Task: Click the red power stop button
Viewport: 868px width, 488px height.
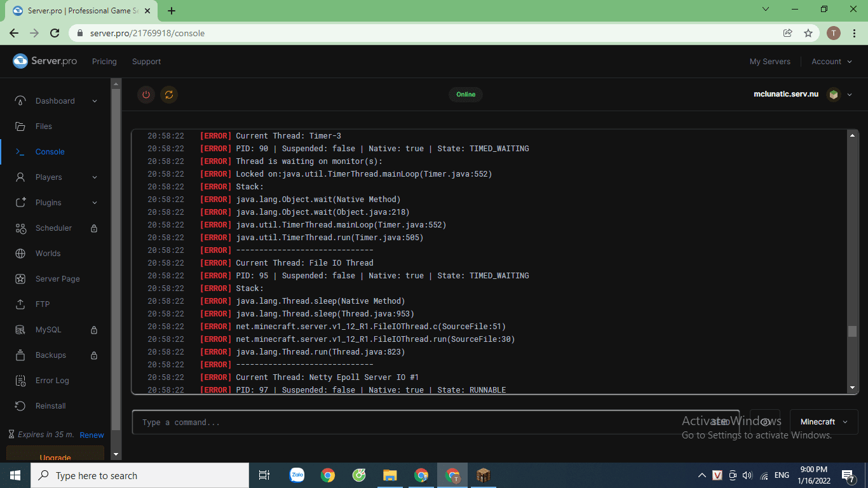Action: coord(146,95)
